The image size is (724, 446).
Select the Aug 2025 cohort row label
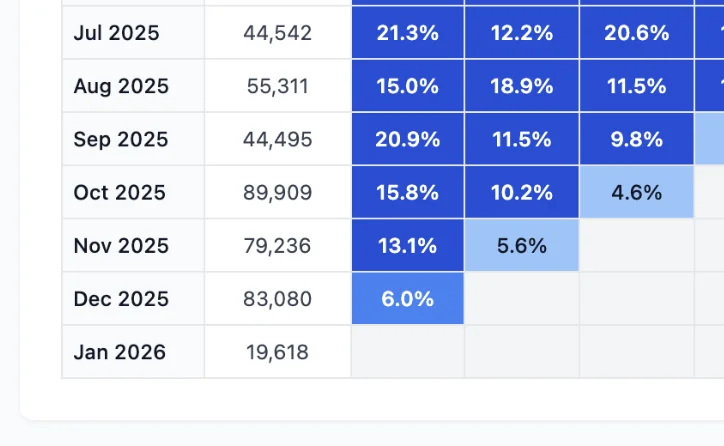121,86
